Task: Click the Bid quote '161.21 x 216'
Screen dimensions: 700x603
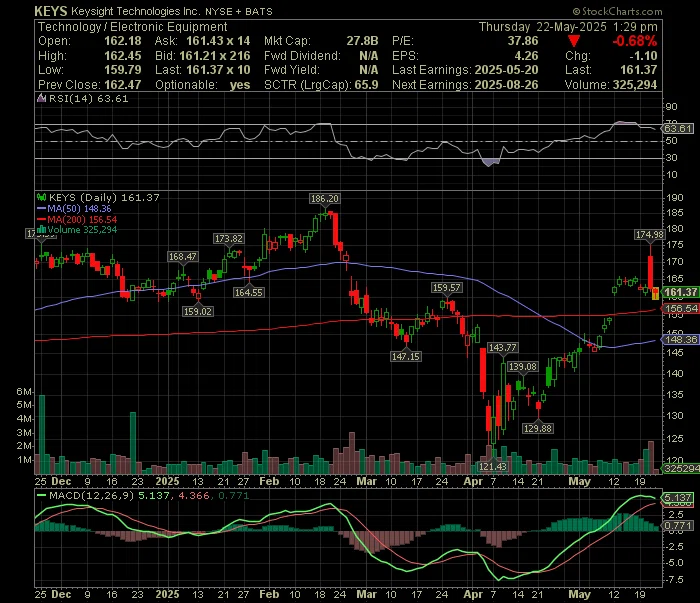Action: (x=215, y=56)
